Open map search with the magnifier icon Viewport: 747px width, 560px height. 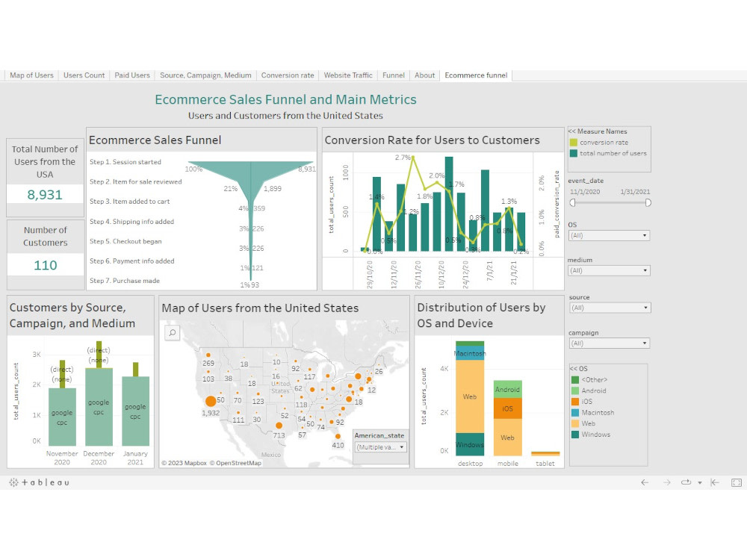coord(173,333)
